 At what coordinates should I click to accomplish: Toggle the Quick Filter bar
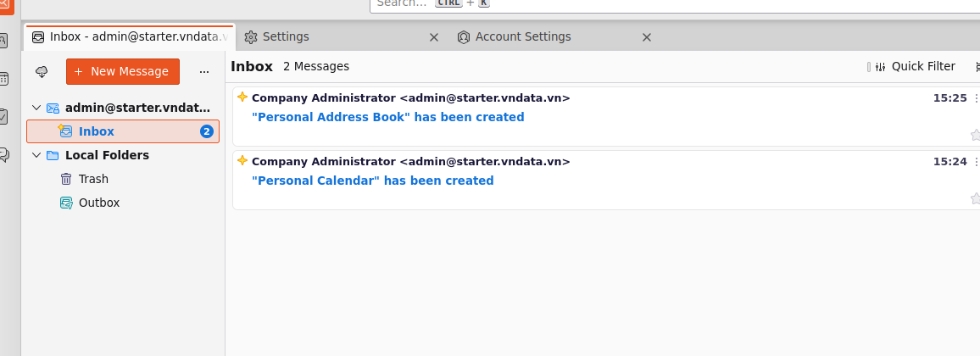[x=912, y=67]
